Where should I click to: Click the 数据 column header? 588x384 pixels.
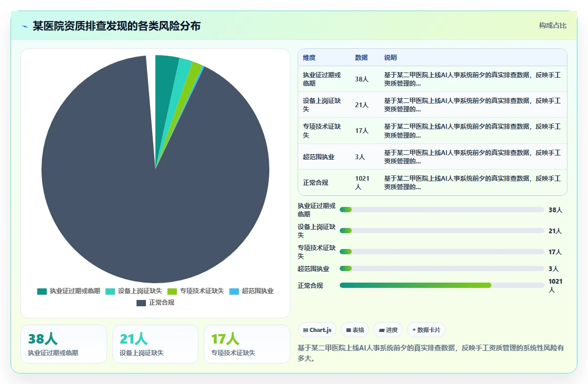(362, 57)
